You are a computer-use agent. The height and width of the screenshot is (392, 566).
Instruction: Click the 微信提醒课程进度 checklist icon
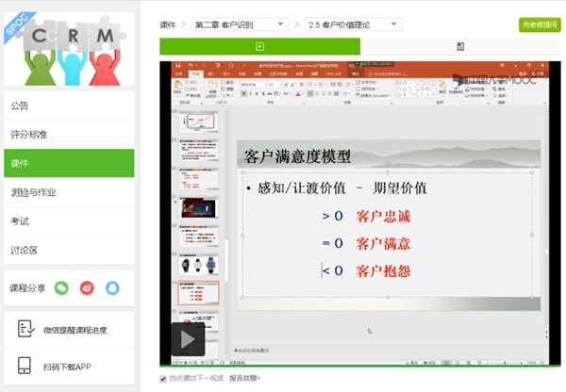click(x=26, y=329)
